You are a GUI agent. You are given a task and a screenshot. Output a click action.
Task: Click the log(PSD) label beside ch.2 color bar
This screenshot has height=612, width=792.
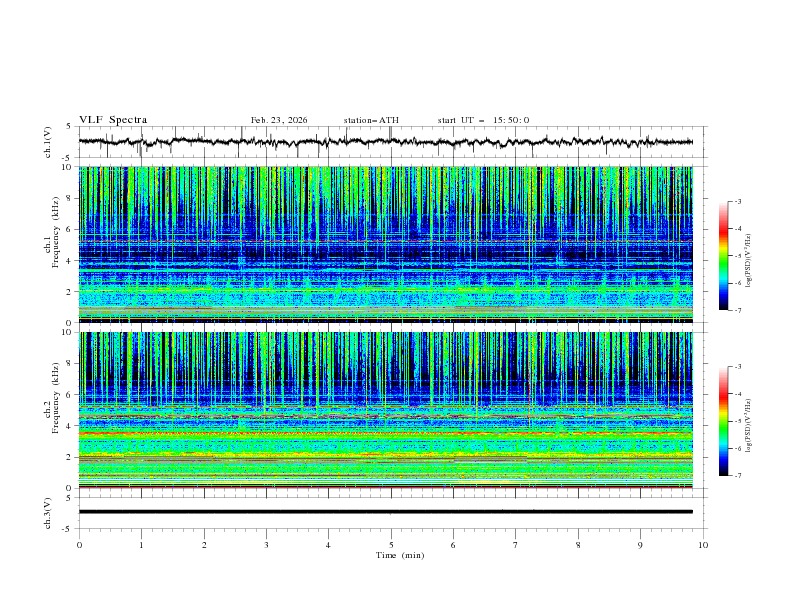click(x=748, y=425)
